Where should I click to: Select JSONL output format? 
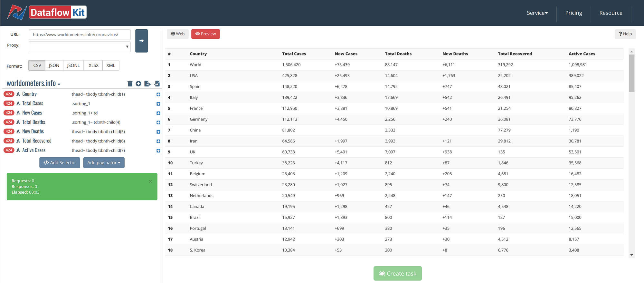coord(73,65)
